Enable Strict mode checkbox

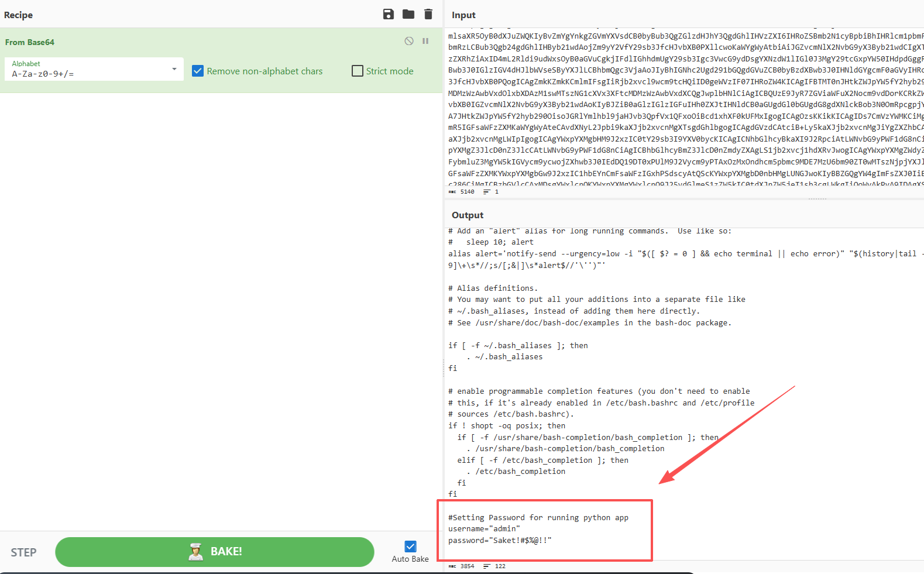[x=358, y=71]
